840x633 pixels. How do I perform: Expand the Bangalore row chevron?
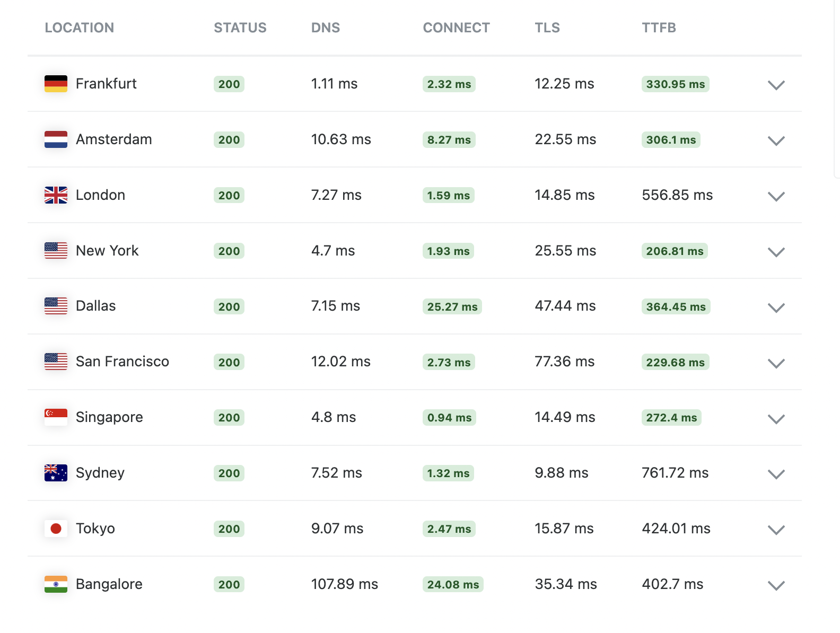pos(776,585)
